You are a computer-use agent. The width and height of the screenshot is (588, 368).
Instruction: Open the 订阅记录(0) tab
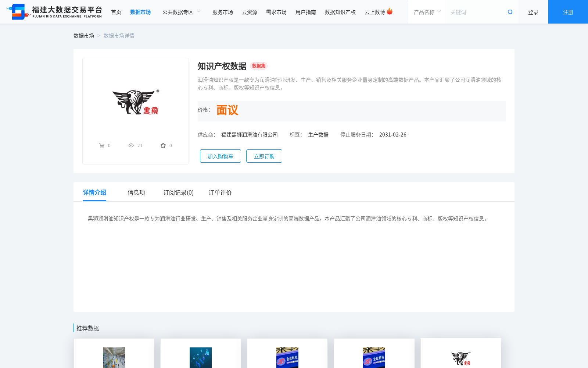[179, 192]
